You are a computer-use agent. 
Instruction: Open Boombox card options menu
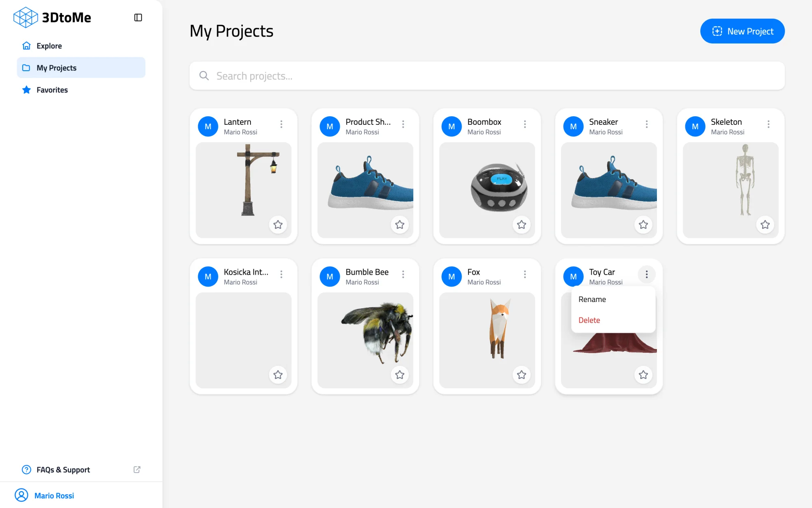(525, 124)
